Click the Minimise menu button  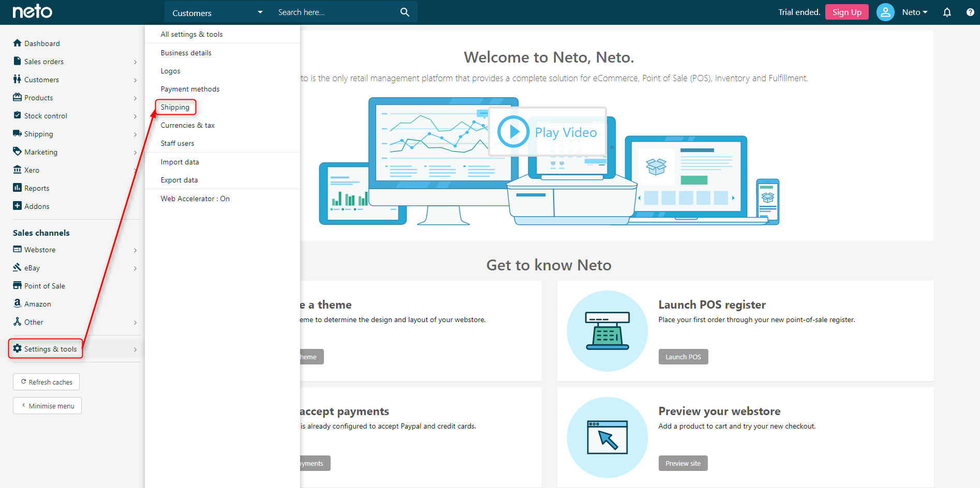coord(47,406)
